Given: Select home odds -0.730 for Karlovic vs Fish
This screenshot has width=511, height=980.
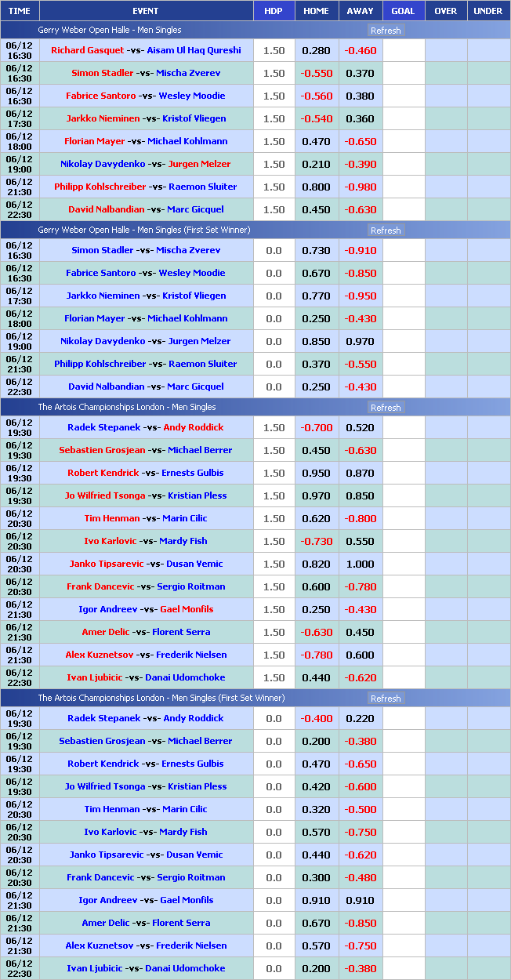Looking at the screenshot, I should tap(317, 542).
